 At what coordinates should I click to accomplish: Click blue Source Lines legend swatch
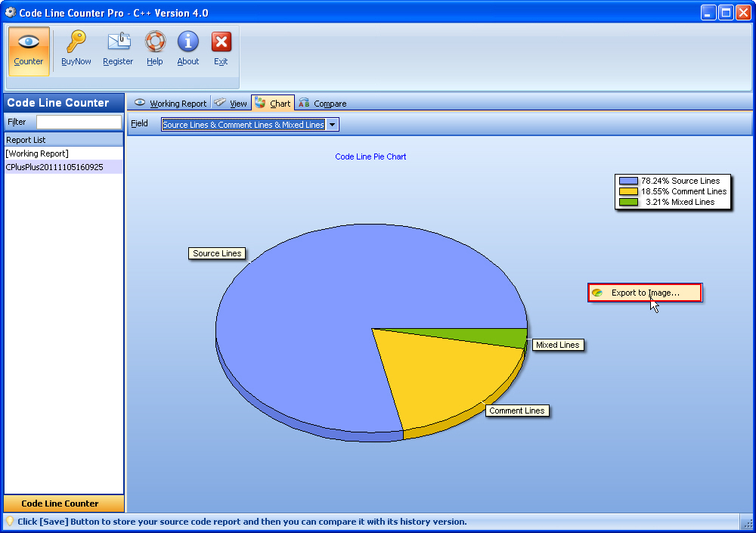628,181
